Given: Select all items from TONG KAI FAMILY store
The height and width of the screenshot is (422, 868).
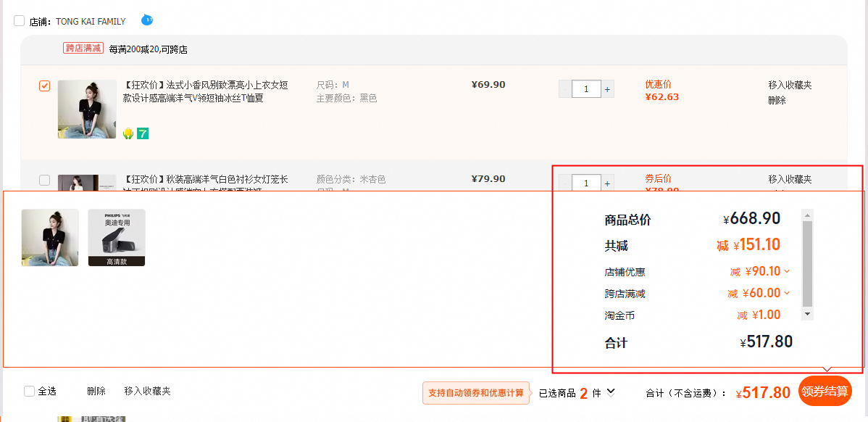Looking at the screenshot, I should [x=20, y=21].
